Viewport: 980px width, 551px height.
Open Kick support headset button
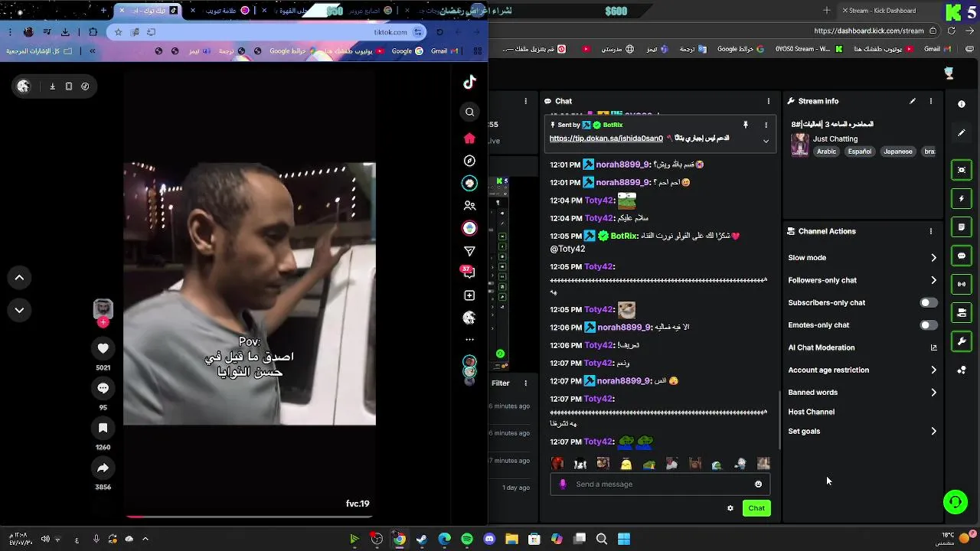tap(955, 502)
